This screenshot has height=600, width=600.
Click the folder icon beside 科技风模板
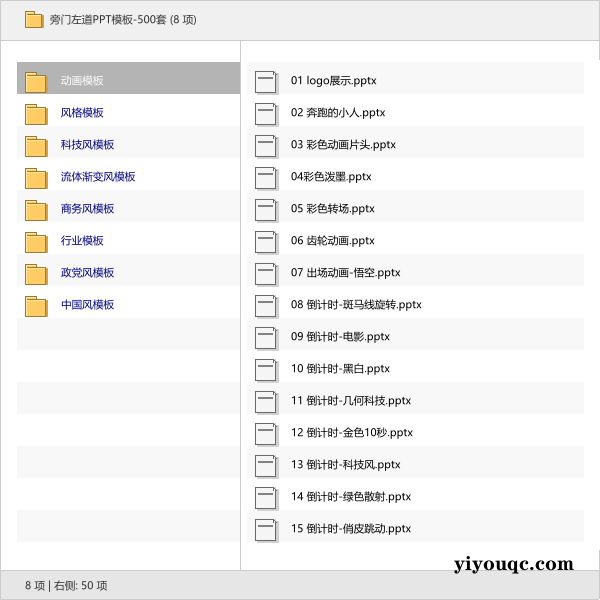click(36, 145)
